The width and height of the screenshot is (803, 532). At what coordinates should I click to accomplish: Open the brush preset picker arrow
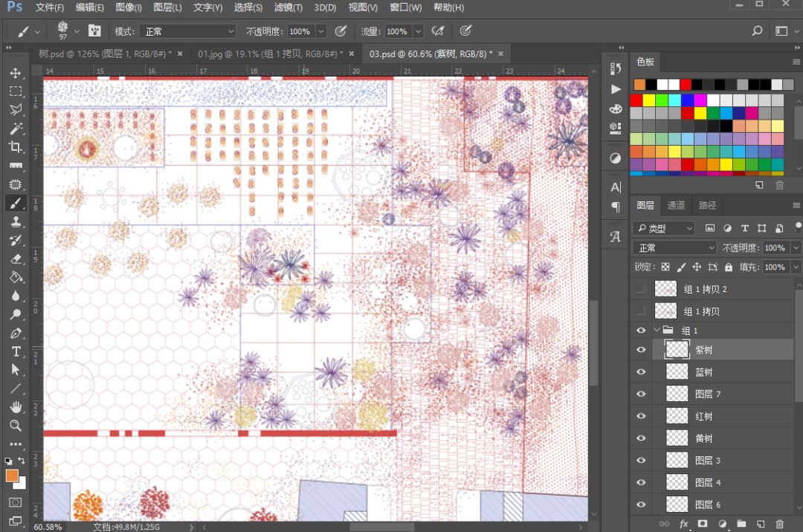point(77,31)
